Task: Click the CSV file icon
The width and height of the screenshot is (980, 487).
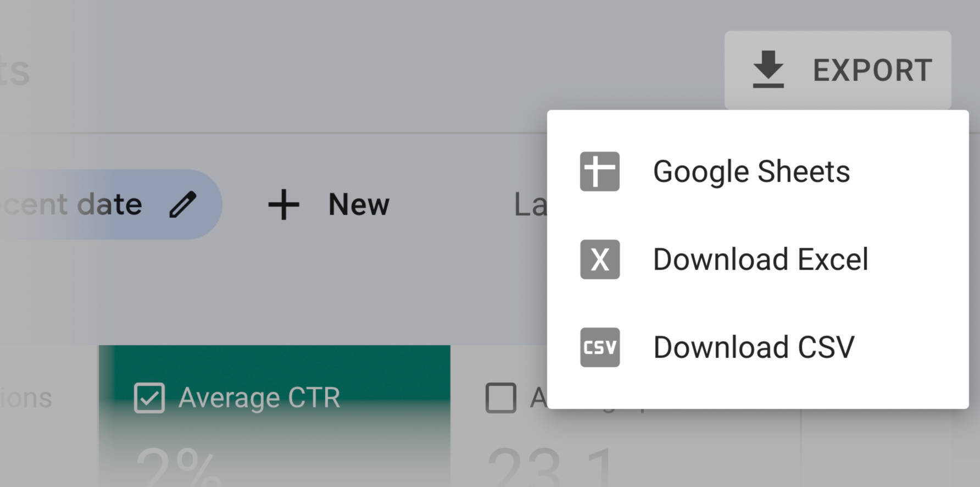Action: pyautogui.click(x=599, y=347)
